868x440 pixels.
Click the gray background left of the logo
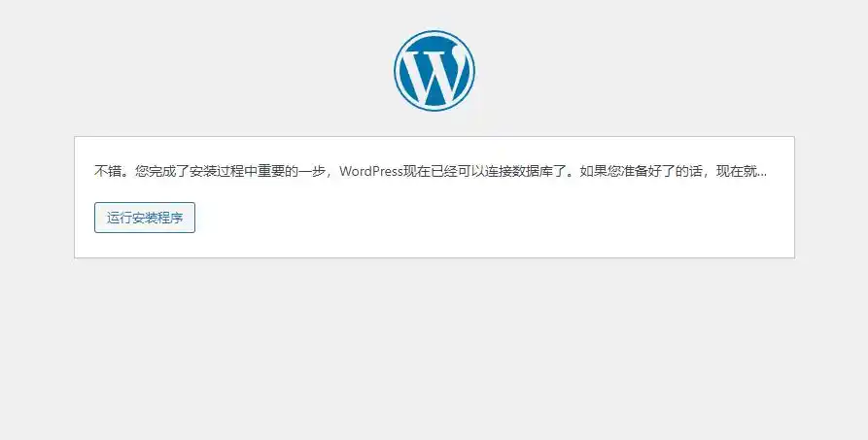193,70
